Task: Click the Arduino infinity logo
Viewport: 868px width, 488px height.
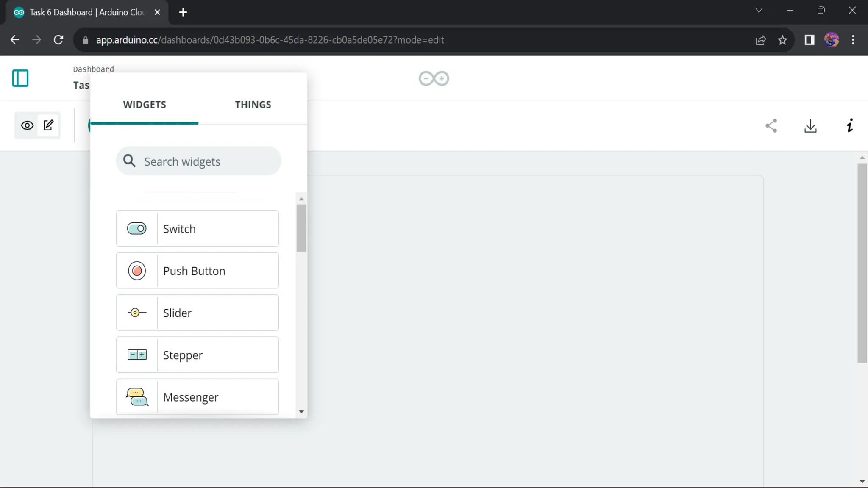Action: pos(434,78)
